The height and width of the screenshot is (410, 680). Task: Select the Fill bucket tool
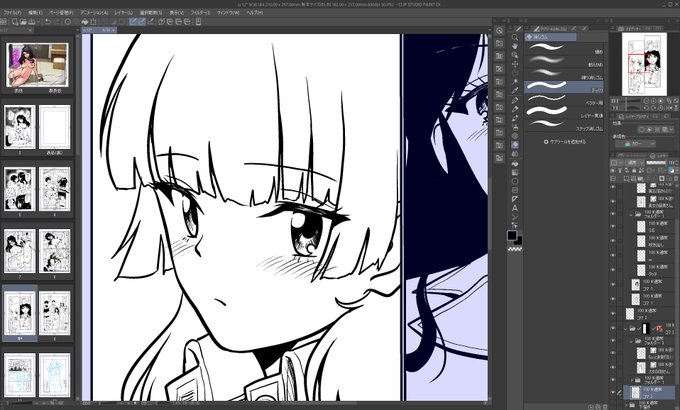515,164
